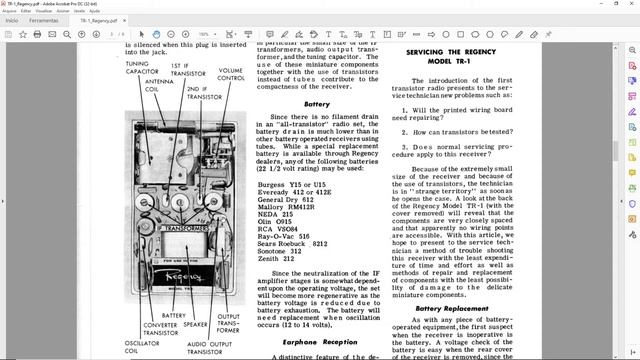Print the document with printer icon

[x=37, y=35]
